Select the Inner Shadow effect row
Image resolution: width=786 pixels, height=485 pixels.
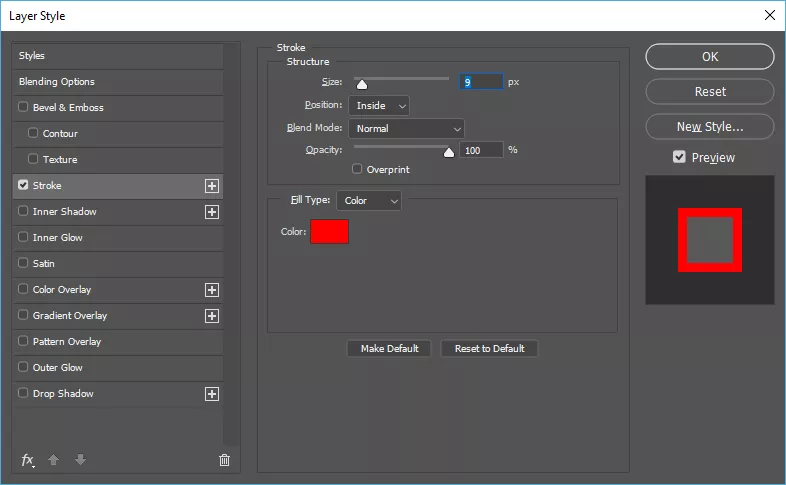click(x=118, y=211)
